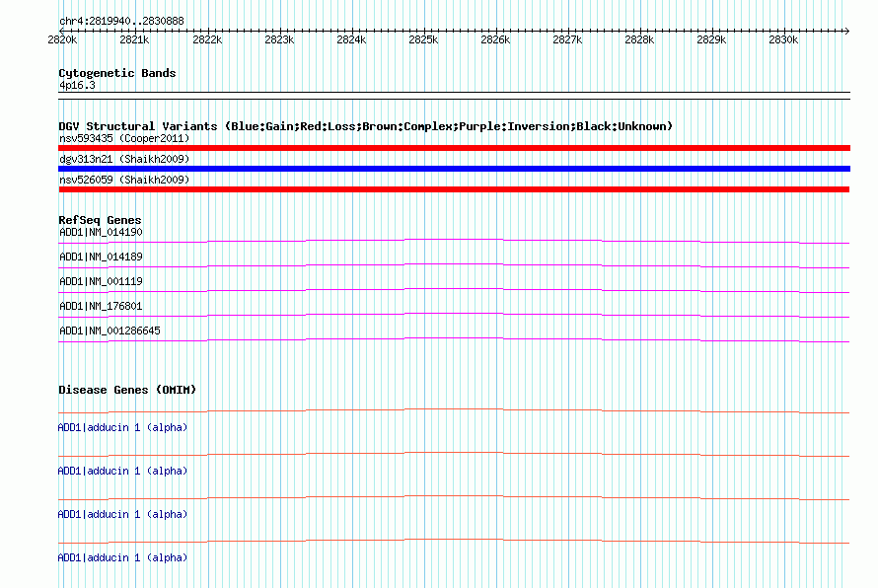Open the second ADD1|adducin 1 (alpha) link
Screen dimensions: 878x588
tap(122, 471)
